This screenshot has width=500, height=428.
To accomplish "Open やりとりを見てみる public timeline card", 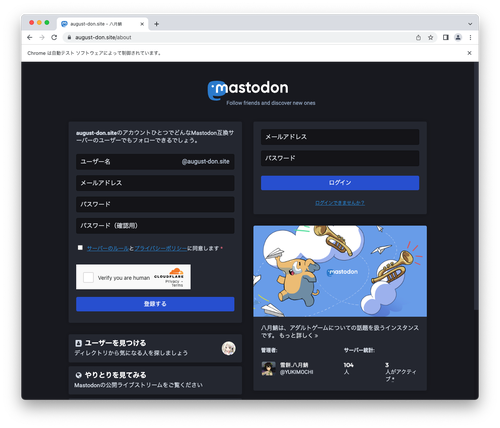I will [x=155, y=380].
